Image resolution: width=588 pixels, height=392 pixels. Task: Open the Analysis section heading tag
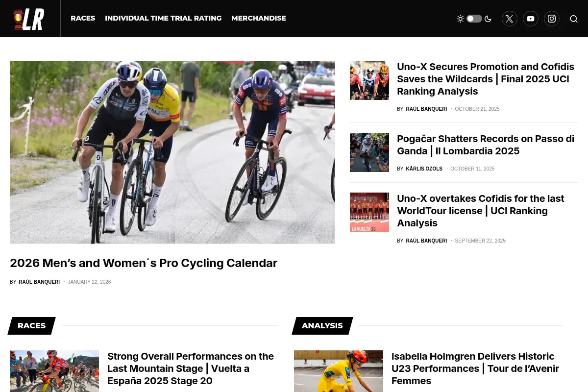322,326
